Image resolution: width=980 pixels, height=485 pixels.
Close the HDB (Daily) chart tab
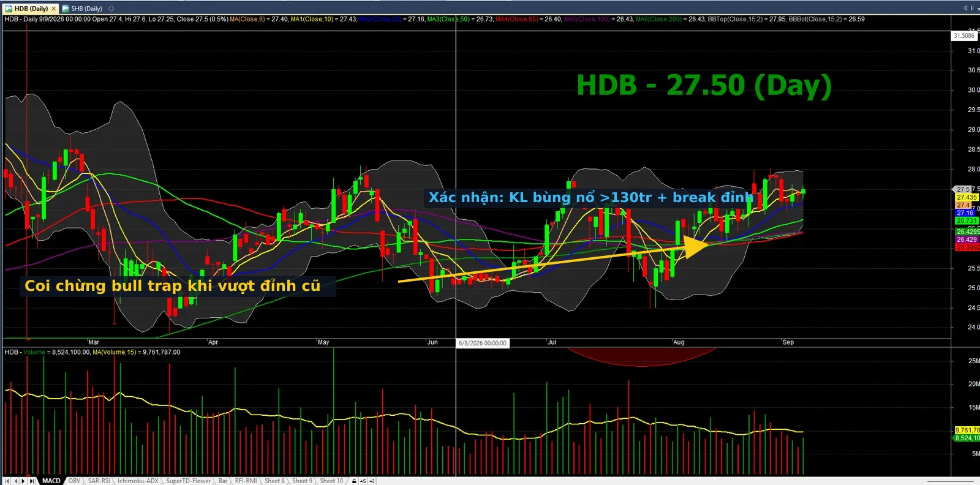[54, 9]
